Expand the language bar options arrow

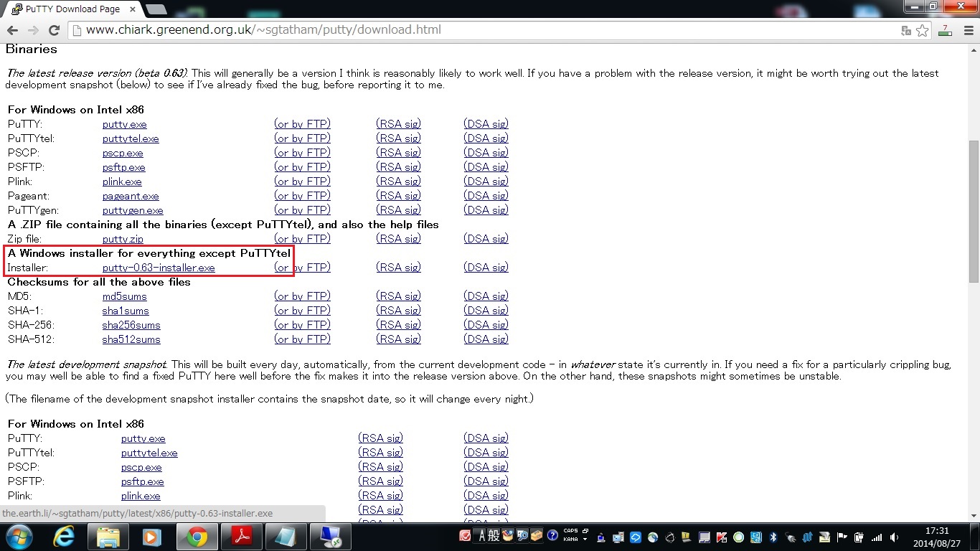(585, 540)
